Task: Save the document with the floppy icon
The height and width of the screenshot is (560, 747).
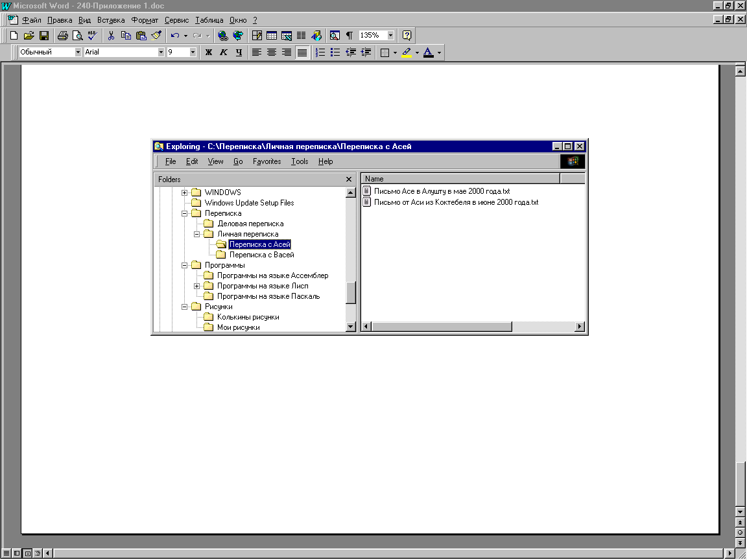Action: tap(44, 35)
